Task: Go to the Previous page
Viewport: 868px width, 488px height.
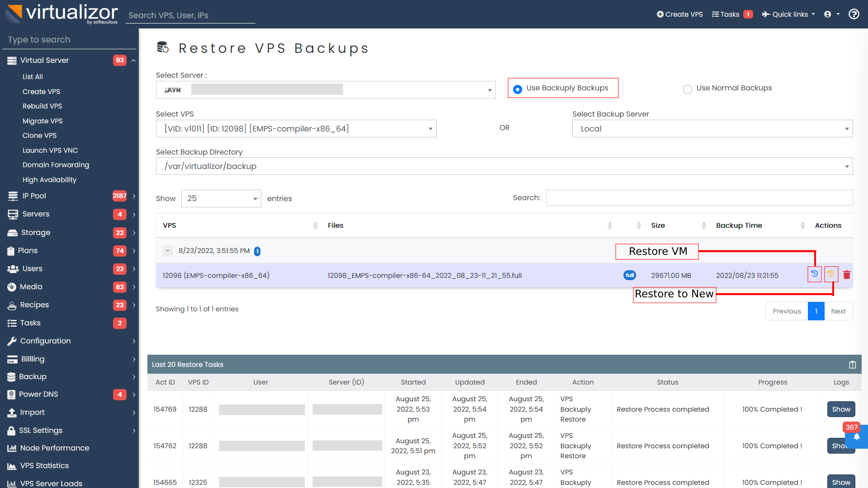Action: (x=787, y=311)
